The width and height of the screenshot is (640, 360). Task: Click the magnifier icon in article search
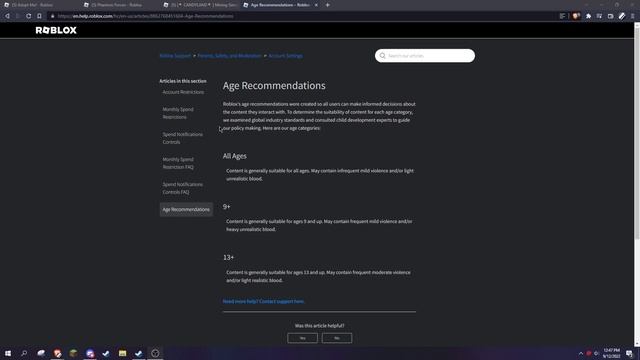pyautogui.click(x=382, y=56)
